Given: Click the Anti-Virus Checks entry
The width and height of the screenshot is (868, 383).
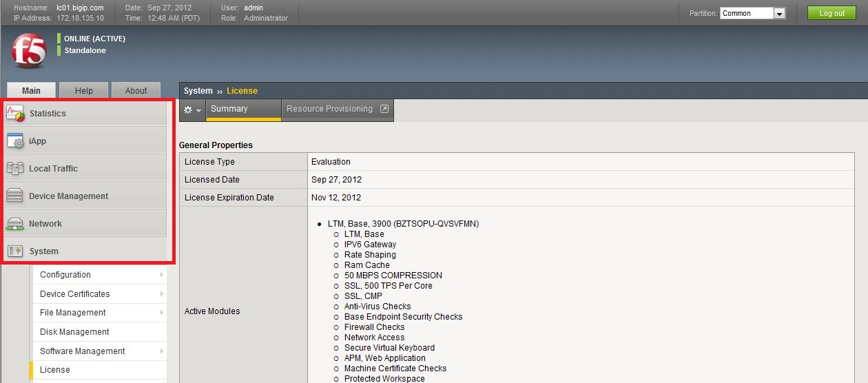Looking at the screenshot, I should [x=378, y=307].
